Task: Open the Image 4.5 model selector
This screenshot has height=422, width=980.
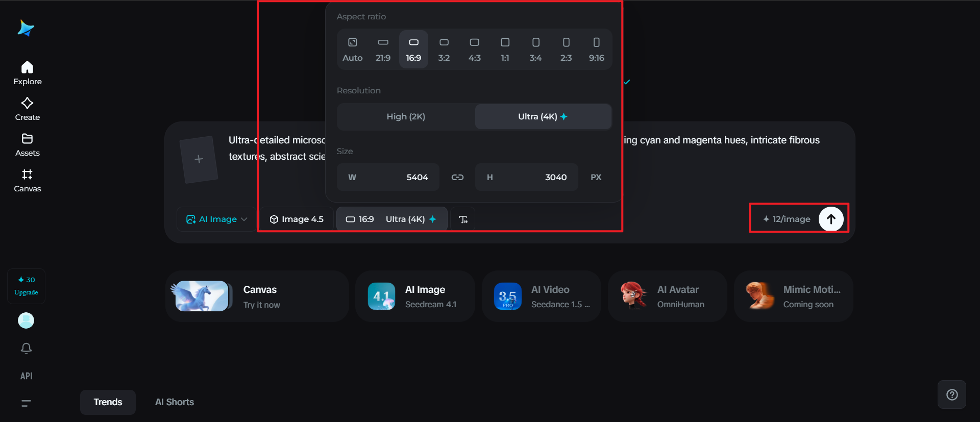Action: [x=297, y=219]
